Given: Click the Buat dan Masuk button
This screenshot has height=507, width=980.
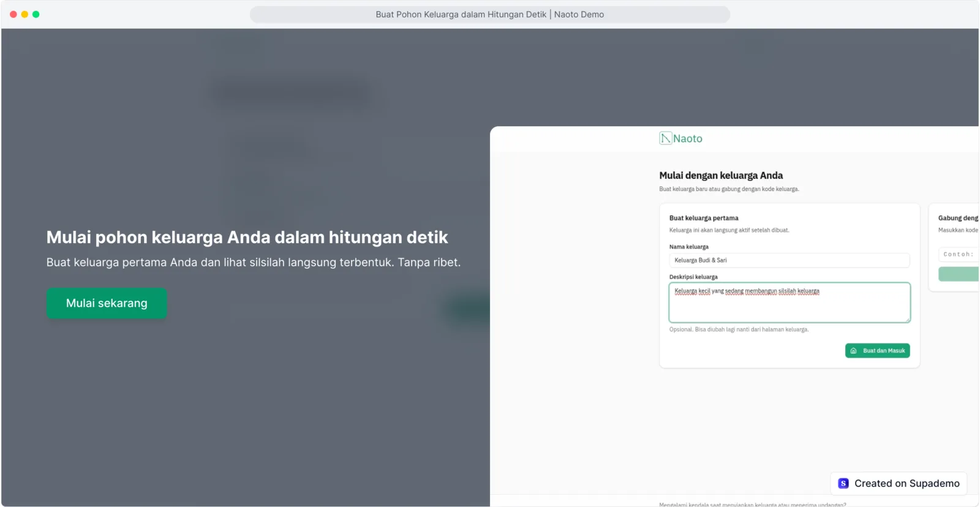Looking at the screenshot, I should click(x=877, y=351).
